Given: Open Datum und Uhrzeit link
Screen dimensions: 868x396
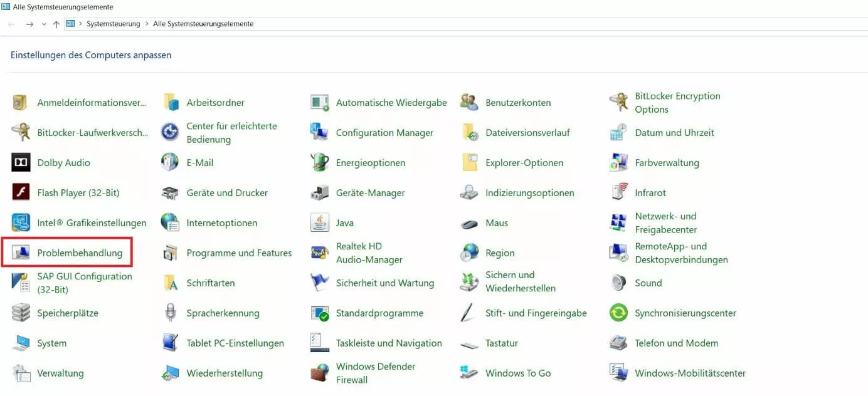Looking at the screenshot, I should click(x=674, y=133).
